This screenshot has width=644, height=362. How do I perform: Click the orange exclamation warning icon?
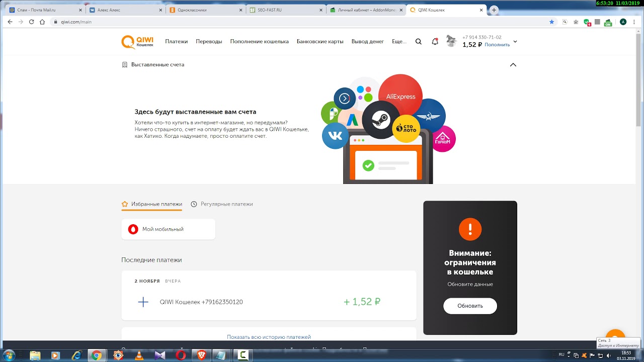coord(470,229)
